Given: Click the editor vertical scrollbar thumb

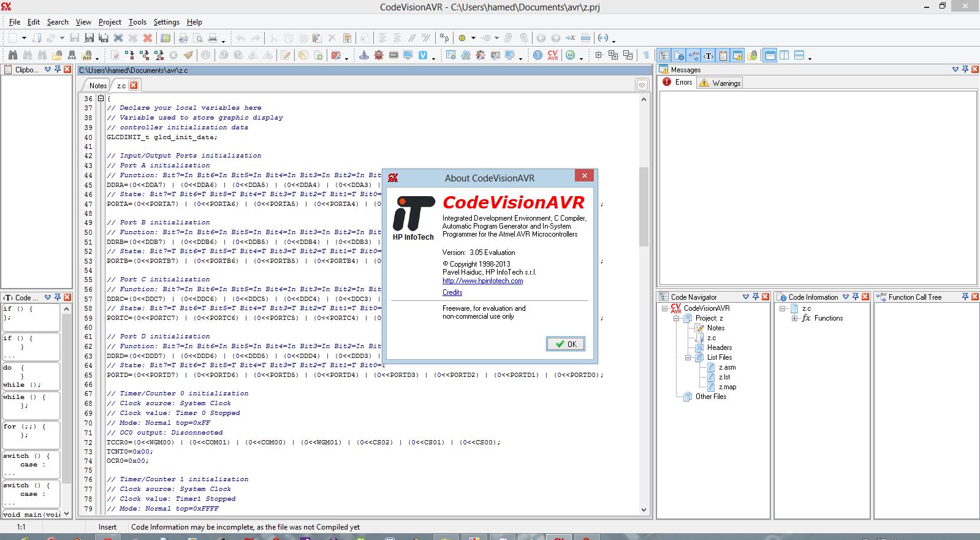Looking at the screenshot, I should pyautogui.click(x=644, y=206).
